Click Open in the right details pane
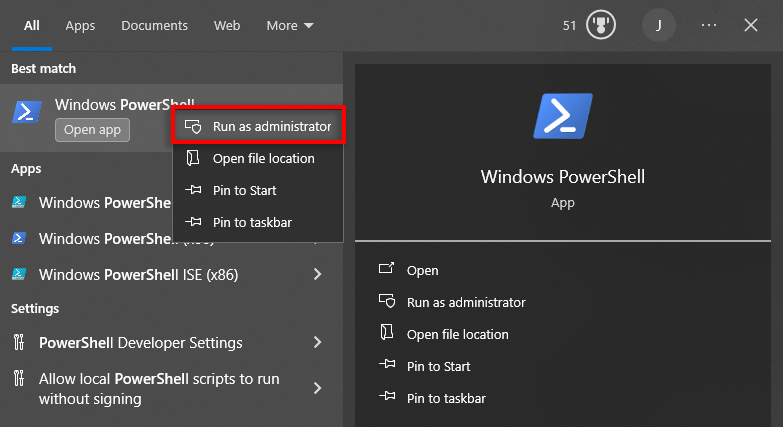The height and width of the screenshot is (427, 783). [x=422, y=270]
